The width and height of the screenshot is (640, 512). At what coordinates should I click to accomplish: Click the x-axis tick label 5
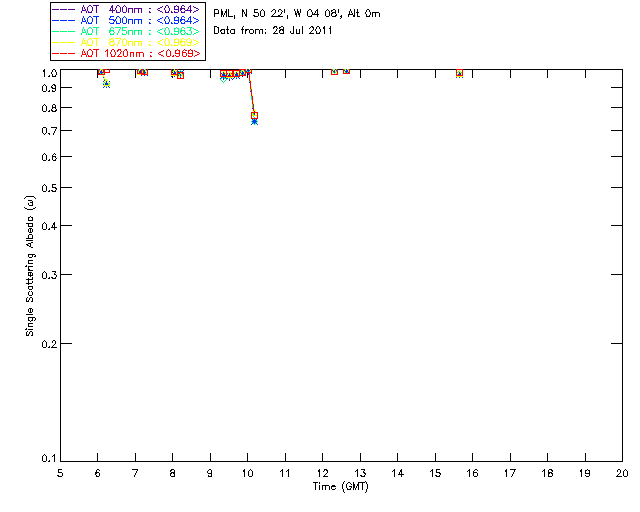tap(60, 473)
